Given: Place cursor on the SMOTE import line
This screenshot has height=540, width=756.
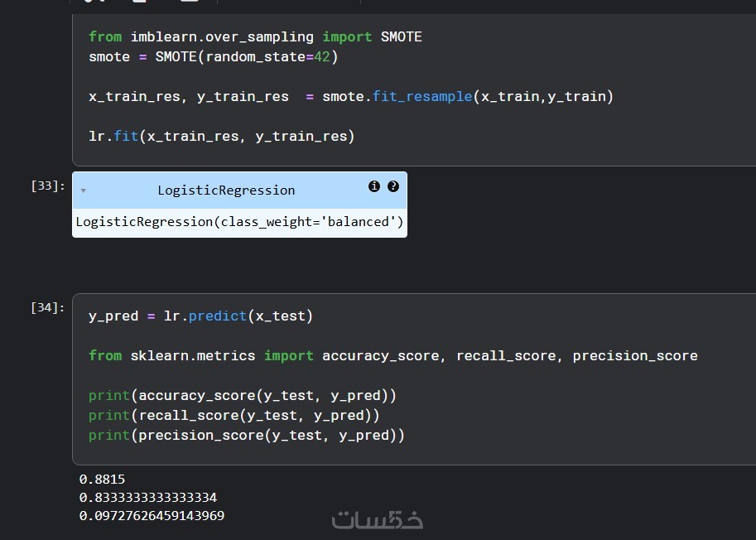Looking at the screenshot, I should point(255,37).
